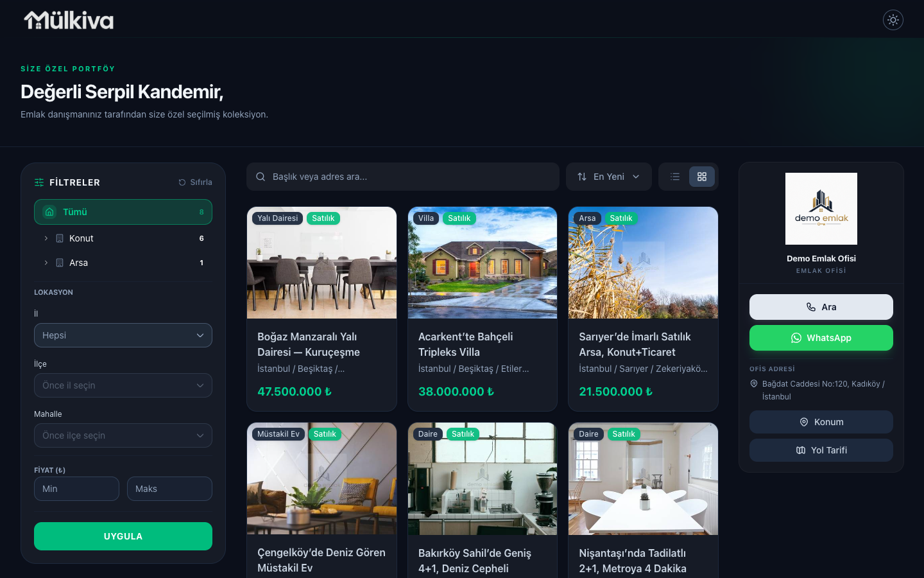Click the Yalı Dairesi type badge
The image size is (924, 578).
click(x=278, y=218)
